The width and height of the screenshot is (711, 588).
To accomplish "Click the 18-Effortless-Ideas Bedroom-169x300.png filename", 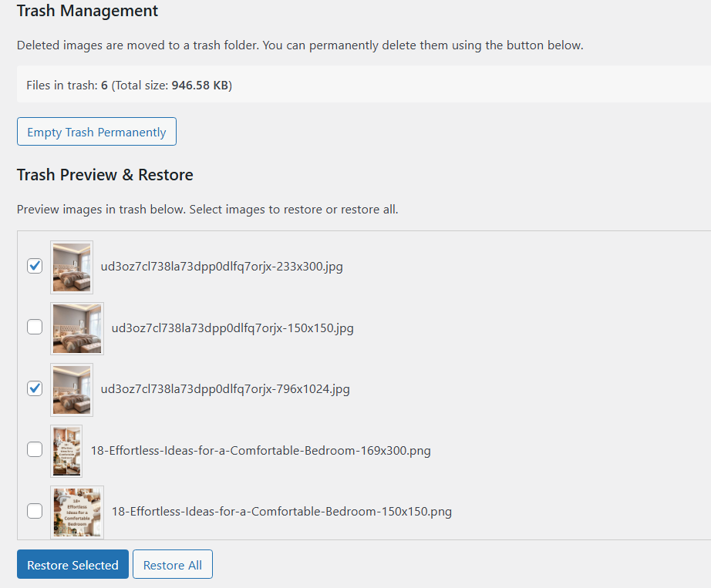I will pos(261,450).
